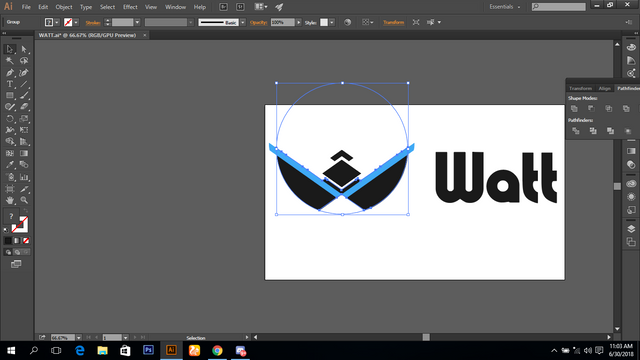Click Trim pathfinder button
640x360 pixels.
[x=593, y=131]
